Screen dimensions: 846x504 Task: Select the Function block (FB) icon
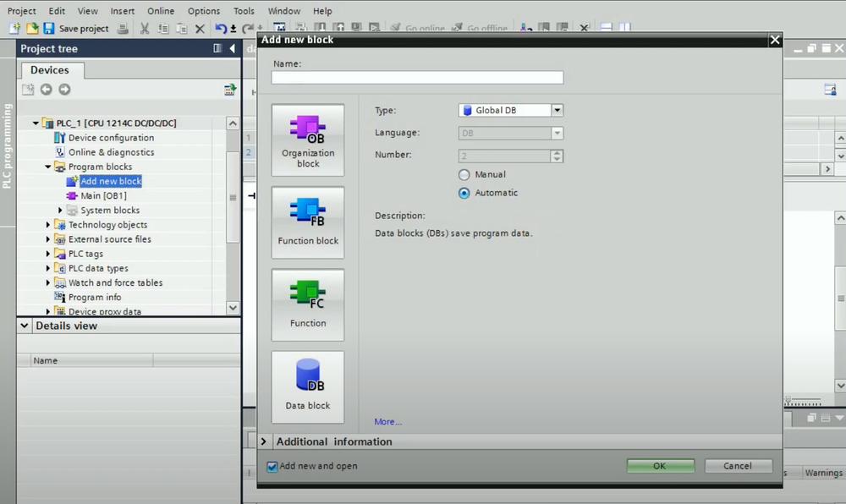pyautogui.click(x=307, y=222)
